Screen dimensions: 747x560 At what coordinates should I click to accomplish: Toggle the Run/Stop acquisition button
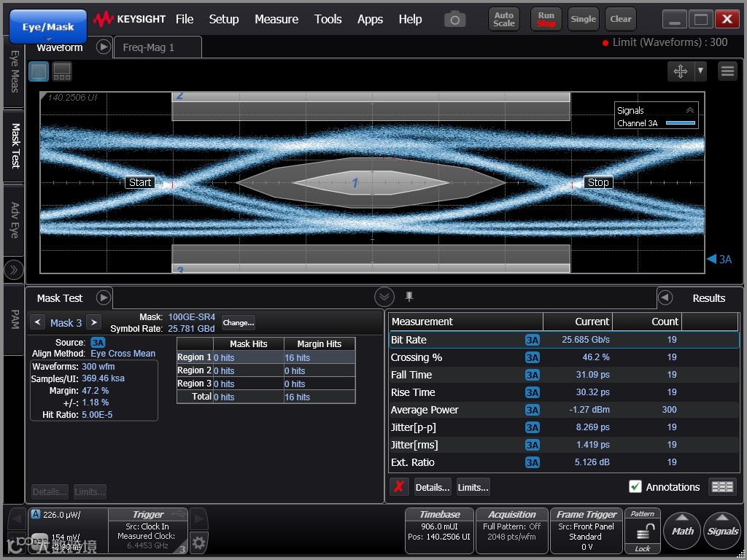(546, 19)
